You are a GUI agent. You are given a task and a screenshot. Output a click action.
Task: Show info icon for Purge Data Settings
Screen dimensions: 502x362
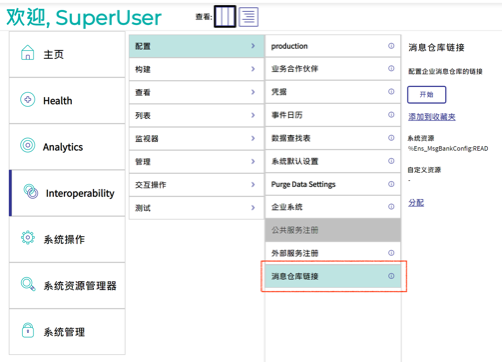pos(391,184)
